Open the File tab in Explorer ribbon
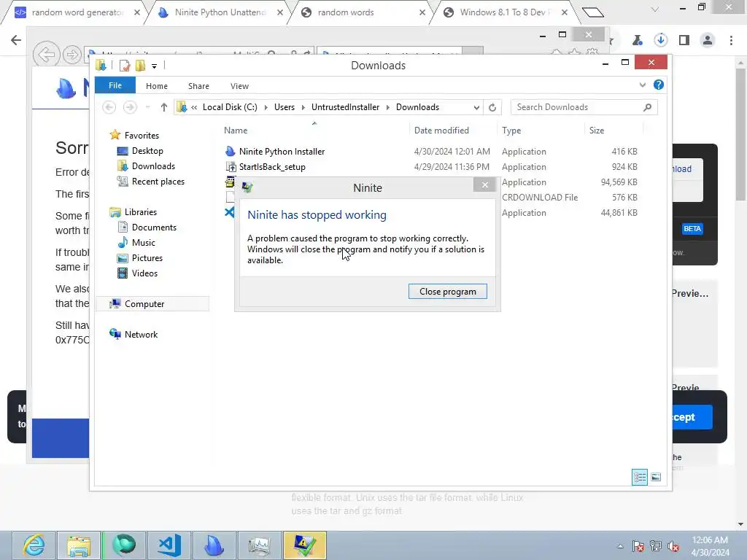Image resolution: width=747 pixels, height=560 pixels. [115, 85]
